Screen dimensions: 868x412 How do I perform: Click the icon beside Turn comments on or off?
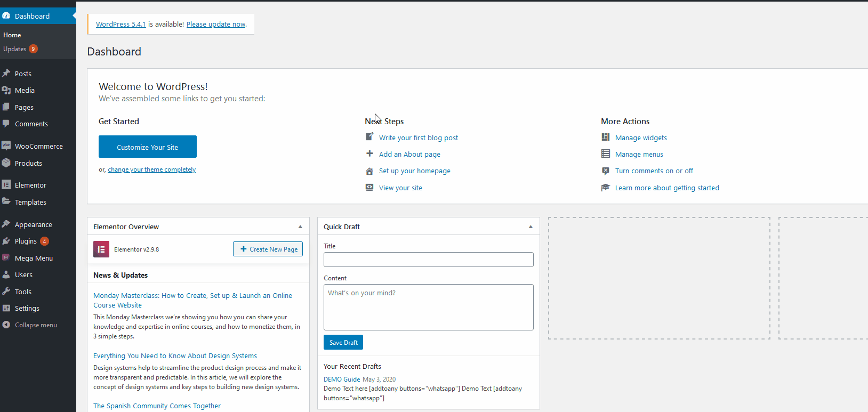tap(606, 171)
